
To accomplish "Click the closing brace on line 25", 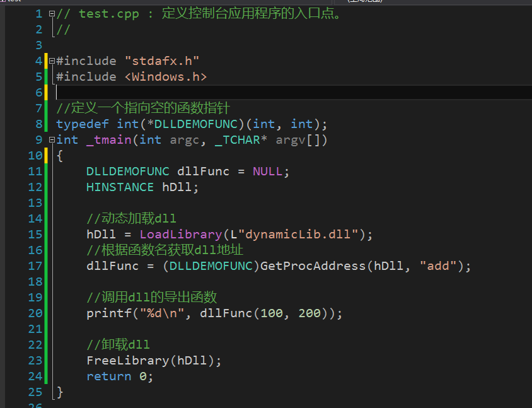I will coord(60,392).
